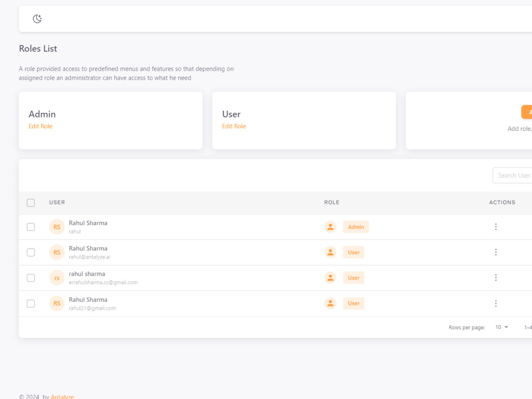
Task: Click the person icon in rahul21's role column
Action: click(330, 303)
